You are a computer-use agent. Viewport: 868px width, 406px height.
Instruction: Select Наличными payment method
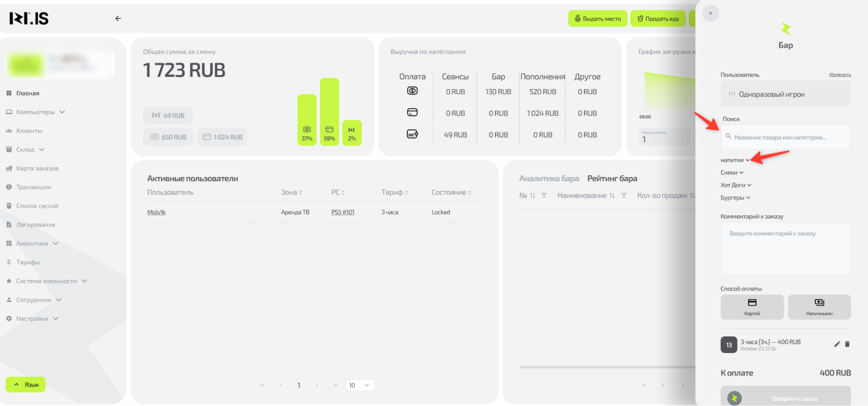coord(819,307)
